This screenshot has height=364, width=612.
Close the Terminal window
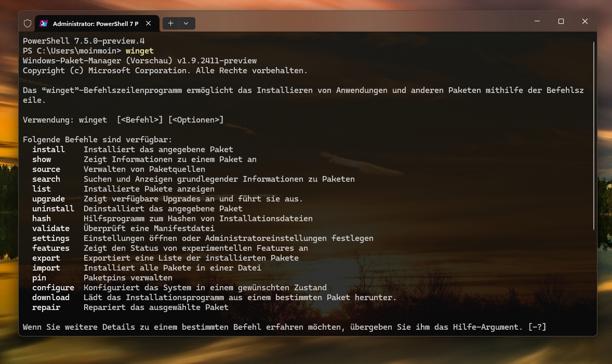coord(584,21)
